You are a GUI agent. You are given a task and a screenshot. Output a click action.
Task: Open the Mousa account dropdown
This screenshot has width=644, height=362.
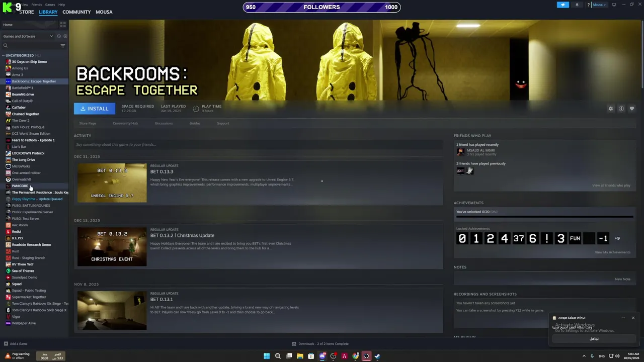point(599,5)
